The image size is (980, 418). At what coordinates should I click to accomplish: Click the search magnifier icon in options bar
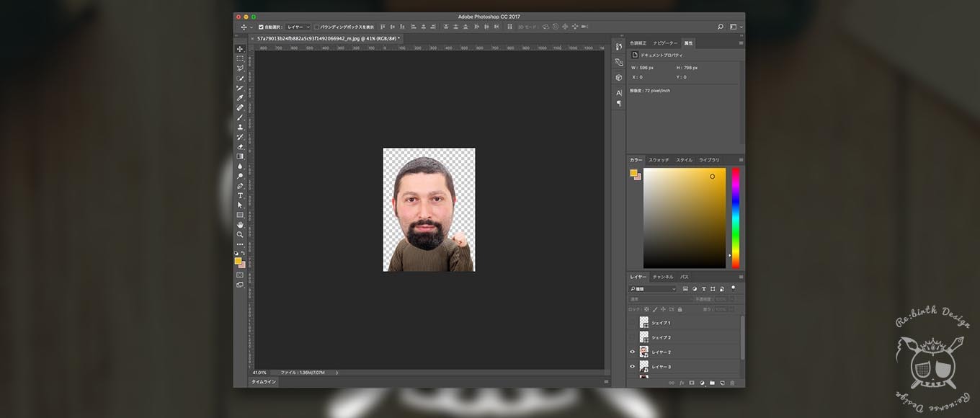(720, 27)
